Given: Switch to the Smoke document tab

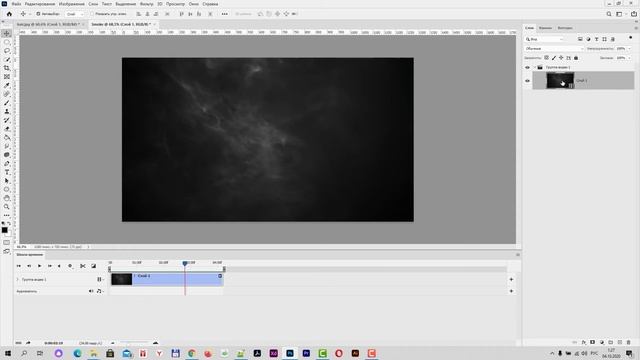Looking at the screenshot, I should (121, 24).
